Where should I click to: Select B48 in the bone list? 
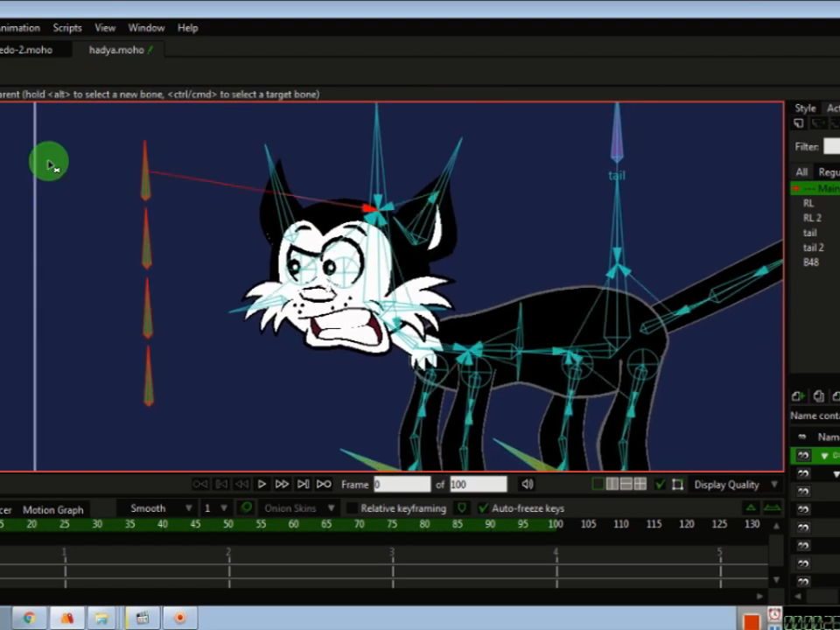[x=810, y=262]
